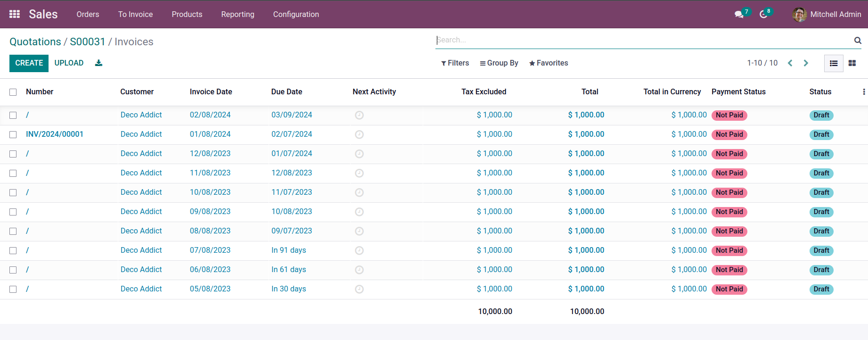Expand the Filters dropdown
Viewport: 868px width, 340px height.
click(455, 63)
